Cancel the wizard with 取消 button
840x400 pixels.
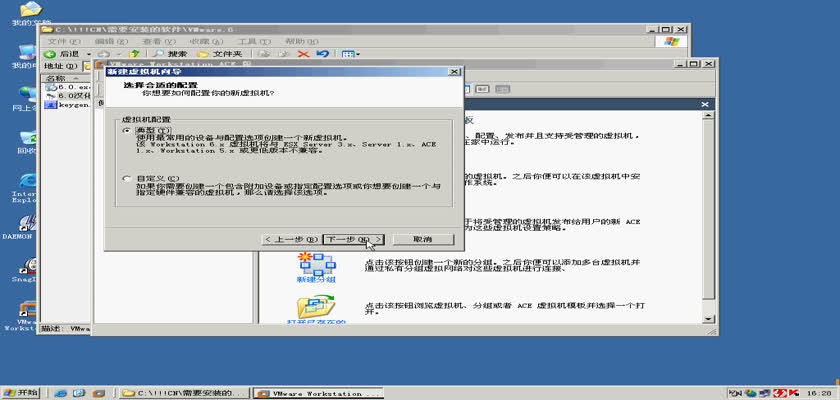click(x=423, y=239)
